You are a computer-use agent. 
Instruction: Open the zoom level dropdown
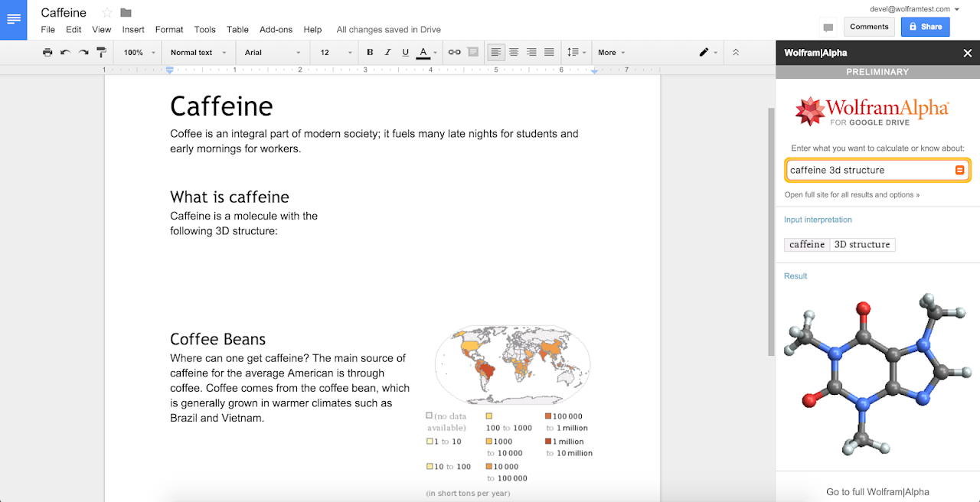139,53
